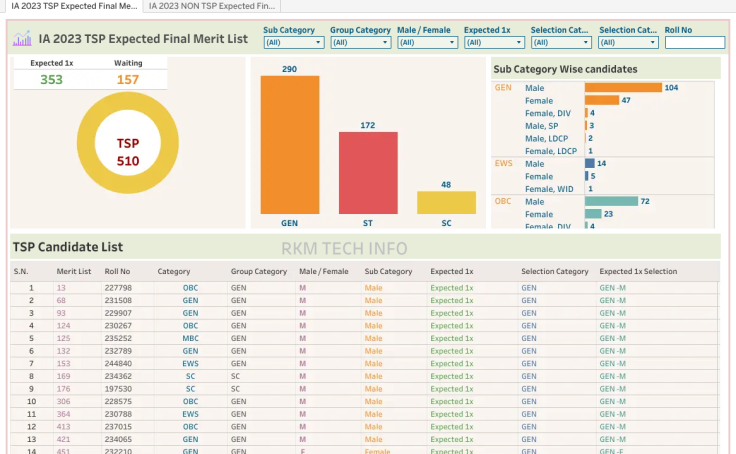Select the OBC Female bar with 23
The height and width of the screenshot is (454, 736).
tap(593, 214)
